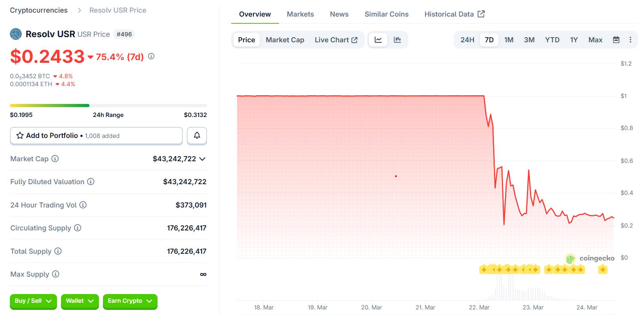The image size is (644, 315).
Task: Switch to line chart view icon
Action: click(378, 40)
